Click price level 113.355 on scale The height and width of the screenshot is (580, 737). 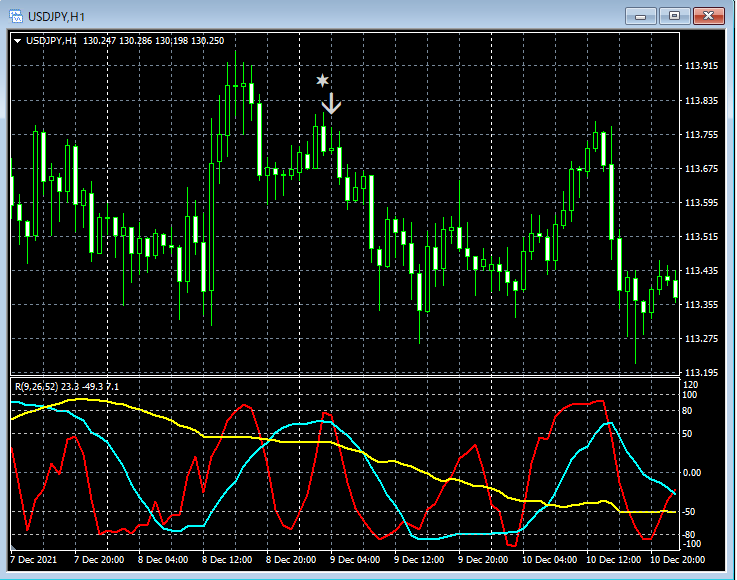pyautogui.click(x=701, y=305)
